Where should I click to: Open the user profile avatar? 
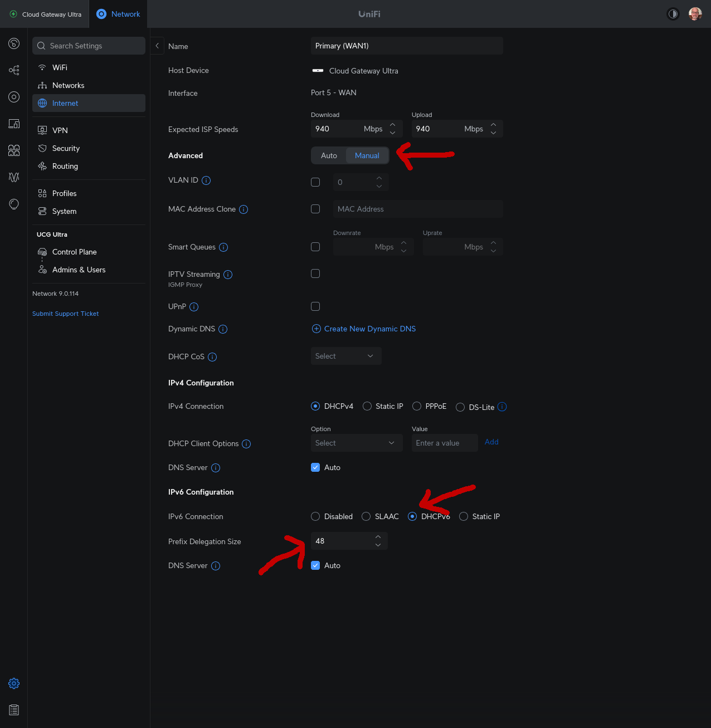695,14
